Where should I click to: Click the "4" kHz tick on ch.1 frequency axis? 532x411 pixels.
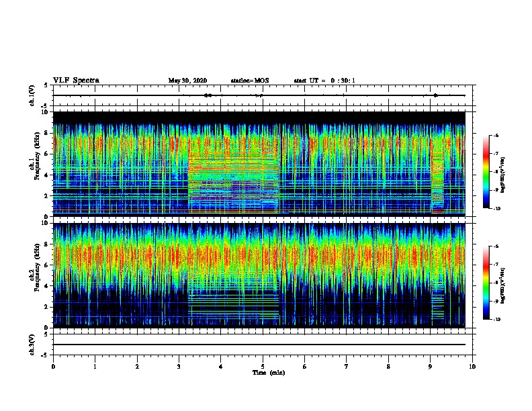tap(47, 175)
